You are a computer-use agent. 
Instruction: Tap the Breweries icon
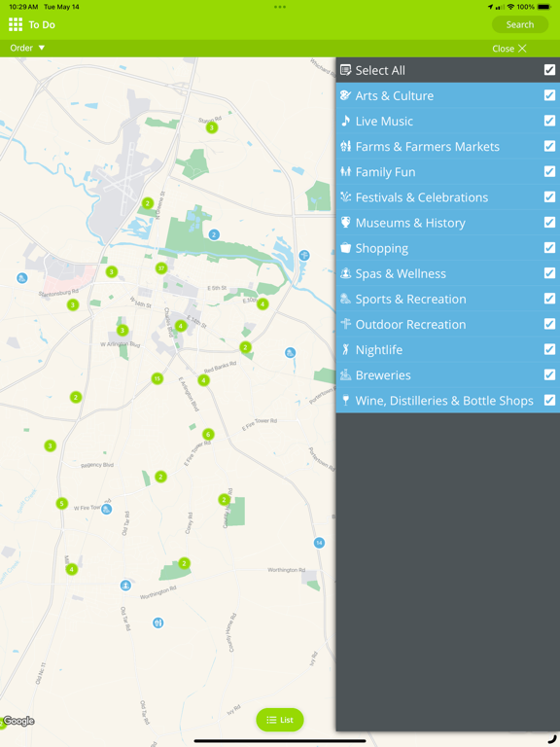[x=346, y=374]
